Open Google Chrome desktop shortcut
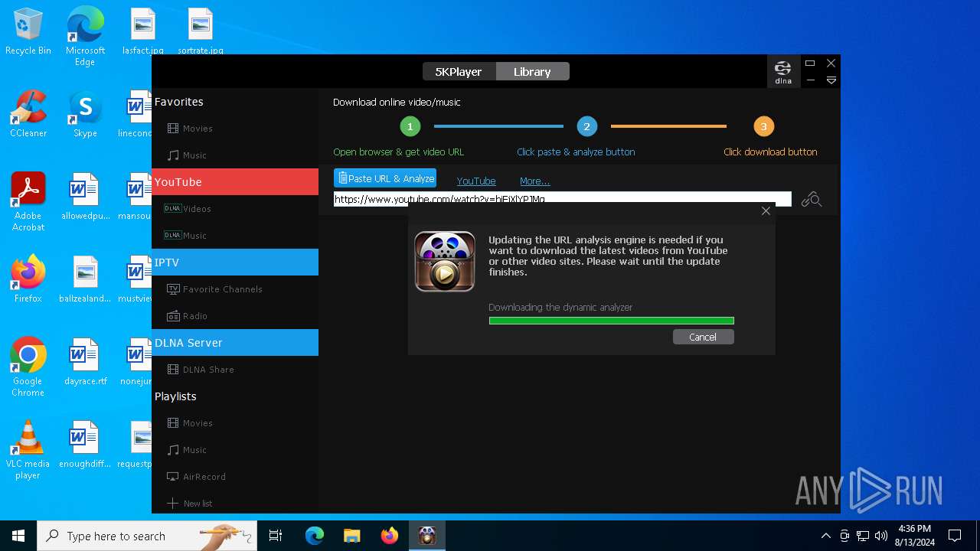Viewport: 980px width, 551px height. click(x=28, y=367)
